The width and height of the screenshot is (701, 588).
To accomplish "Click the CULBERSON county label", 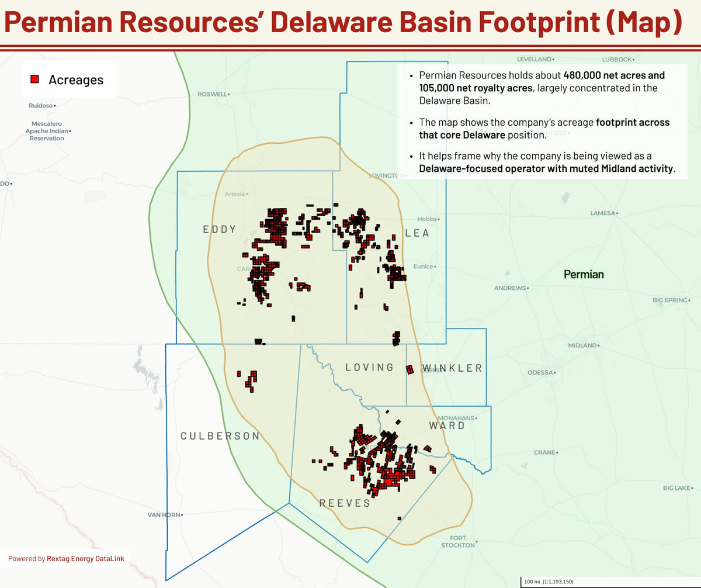I will [x=220, y=436].
